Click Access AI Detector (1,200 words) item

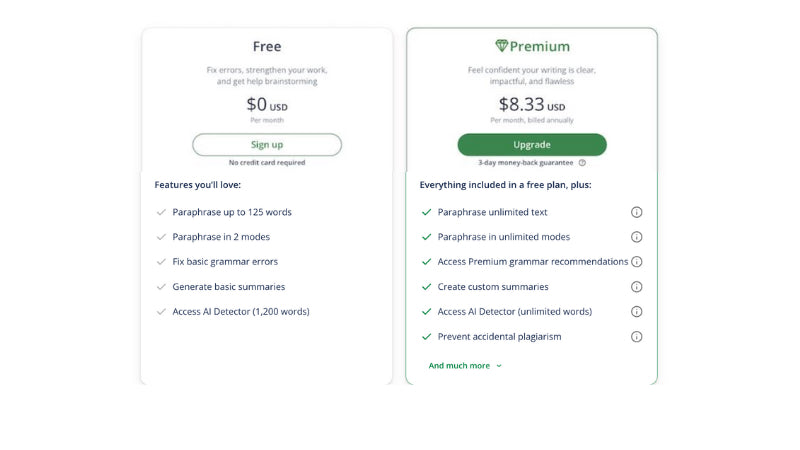click(241, 312)
